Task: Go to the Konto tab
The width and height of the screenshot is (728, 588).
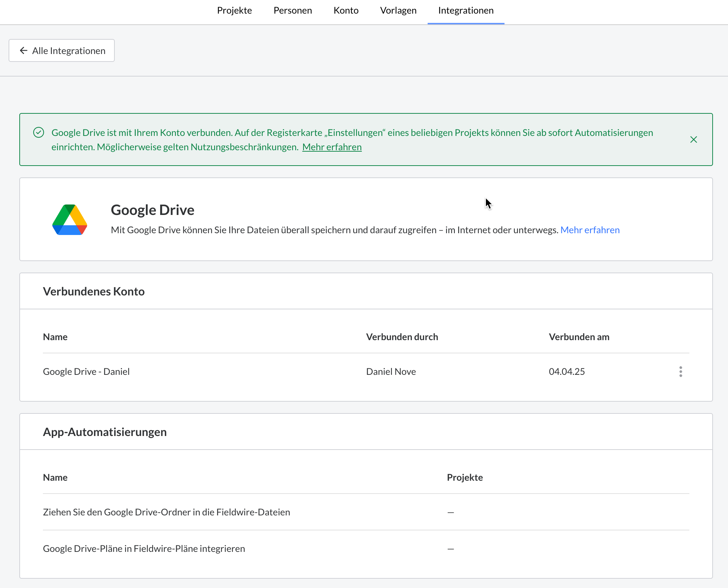Action: [x=346, y=11]
